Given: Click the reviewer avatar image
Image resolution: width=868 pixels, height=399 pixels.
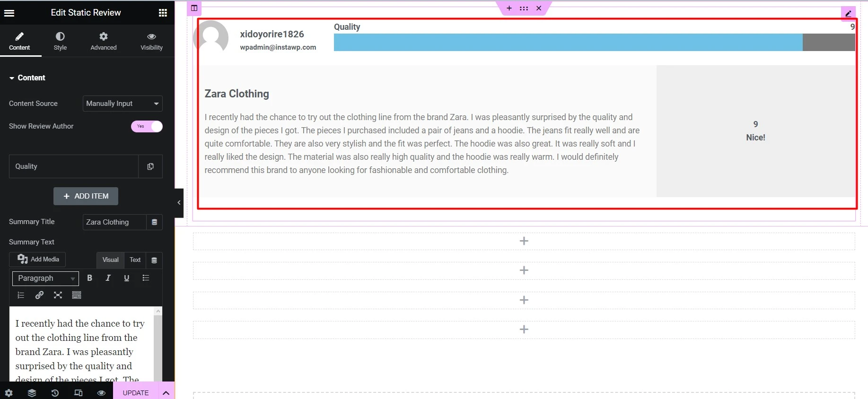Looking at the screenshot, I should coord(211,37).
